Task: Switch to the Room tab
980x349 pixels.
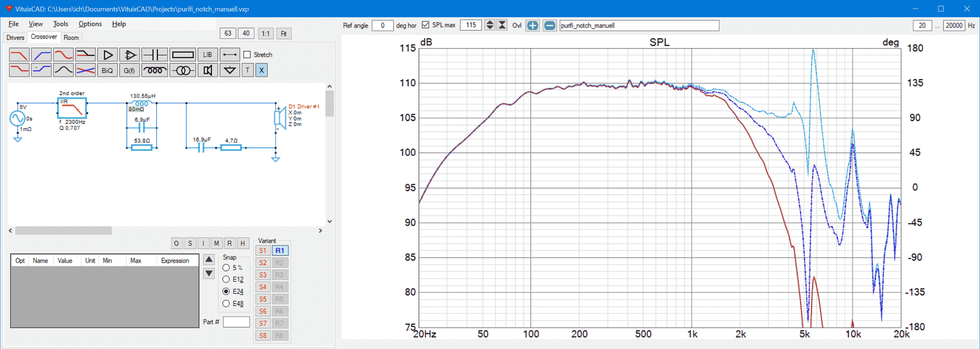Action: coord(71,37)
